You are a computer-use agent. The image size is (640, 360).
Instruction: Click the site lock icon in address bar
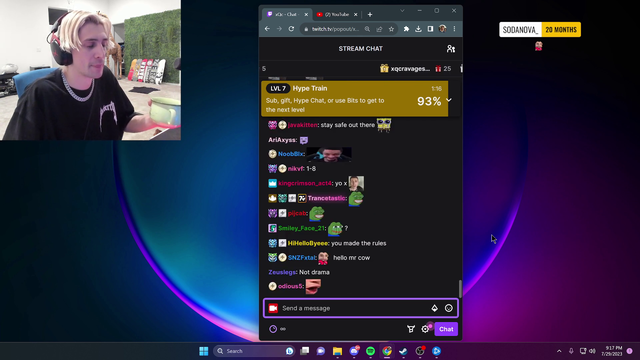coord(306,29)
